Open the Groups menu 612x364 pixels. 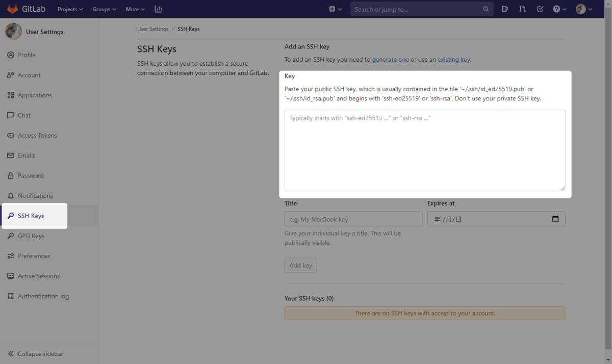[x=104, y=9]
